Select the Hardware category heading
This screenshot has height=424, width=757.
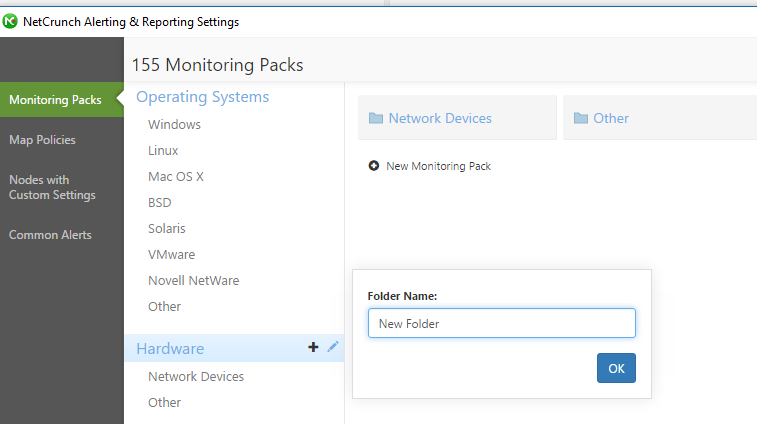click(170, 349)
